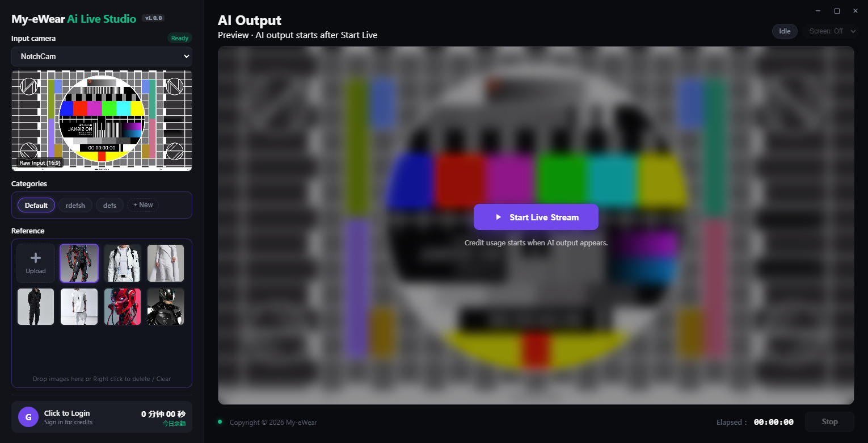Viewport: 868px width, 443px height.
Task: Click the Click to Login text
Action: coord(67,413)
